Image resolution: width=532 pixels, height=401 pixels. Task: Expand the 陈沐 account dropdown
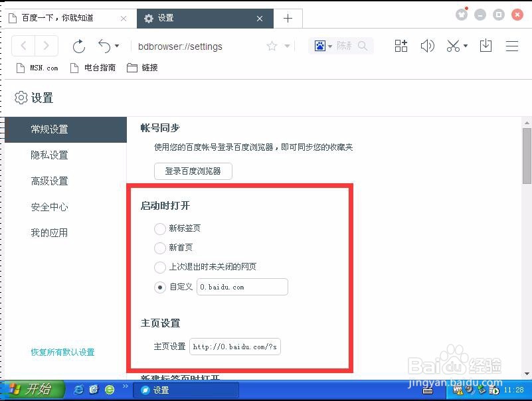[330, 46]
